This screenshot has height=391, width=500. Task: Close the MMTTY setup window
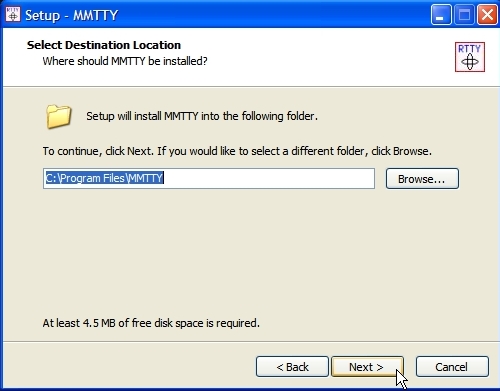pos(487,15)
